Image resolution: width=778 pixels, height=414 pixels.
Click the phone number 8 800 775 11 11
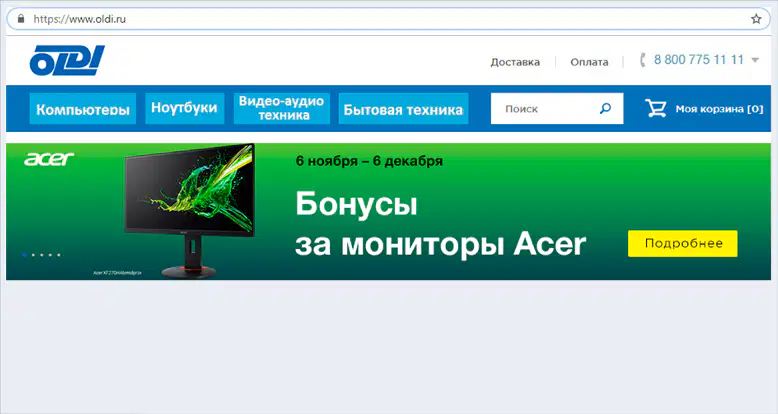point(699,60)
